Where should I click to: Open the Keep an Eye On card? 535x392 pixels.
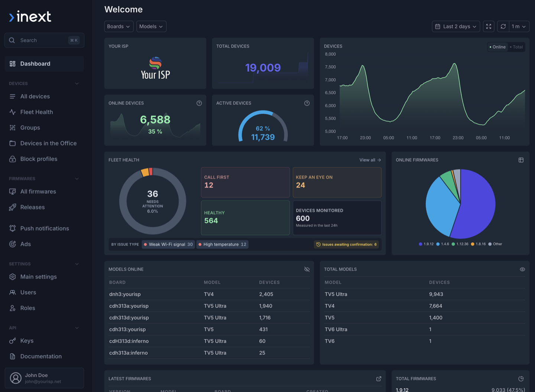click(x=337, y=182)
